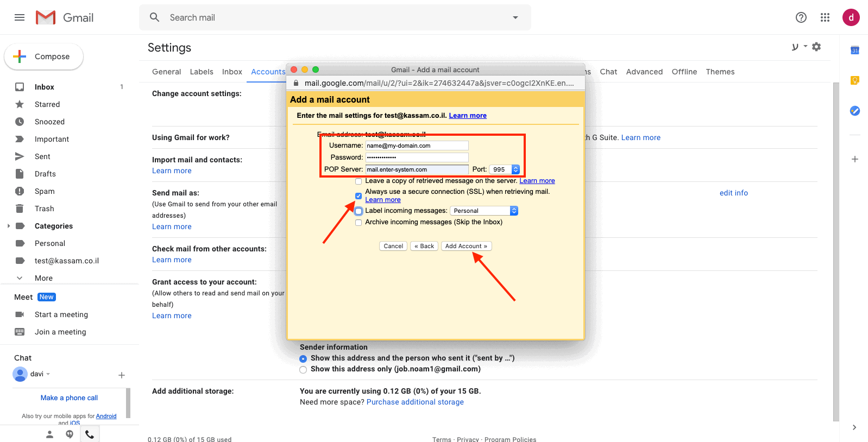Select Show this address and sender radio
Screen dimensions: 868x442
[303, 359]
